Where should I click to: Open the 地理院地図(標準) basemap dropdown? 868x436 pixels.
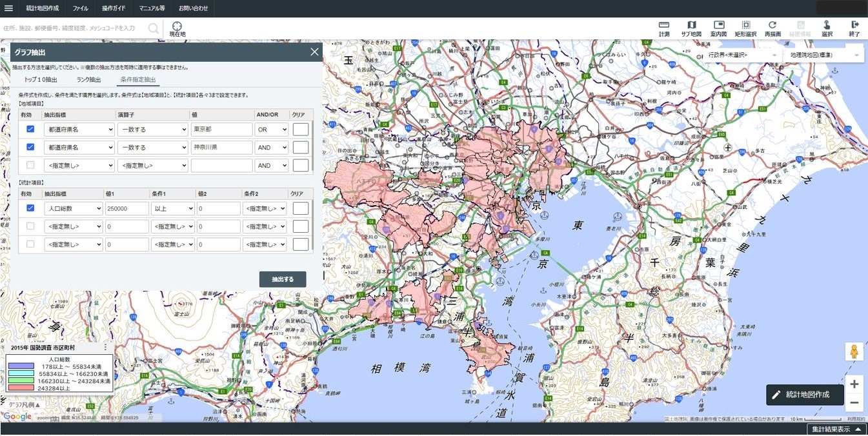point(824,55)
